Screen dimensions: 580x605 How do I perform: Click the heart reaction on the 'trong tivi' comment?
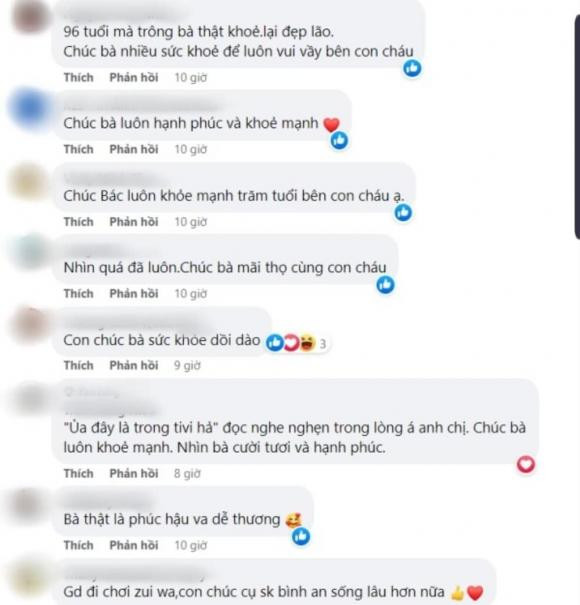coord(526,464)
